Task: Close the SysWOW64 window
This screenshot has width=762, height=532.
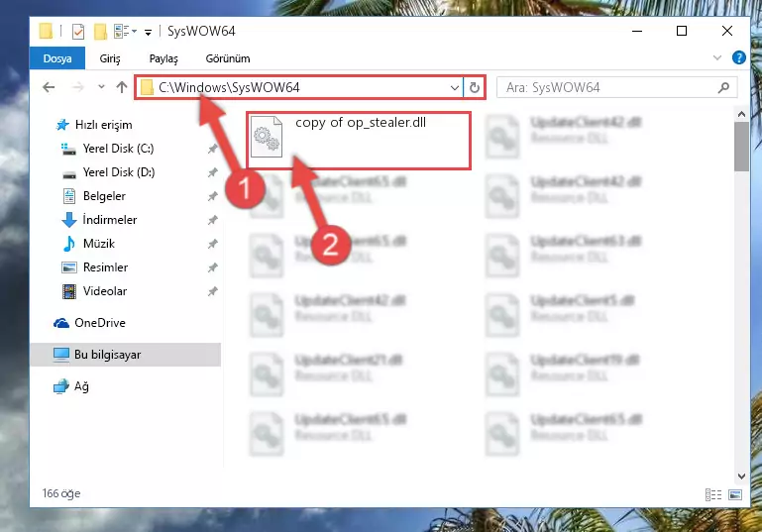Action: (727, 31)
